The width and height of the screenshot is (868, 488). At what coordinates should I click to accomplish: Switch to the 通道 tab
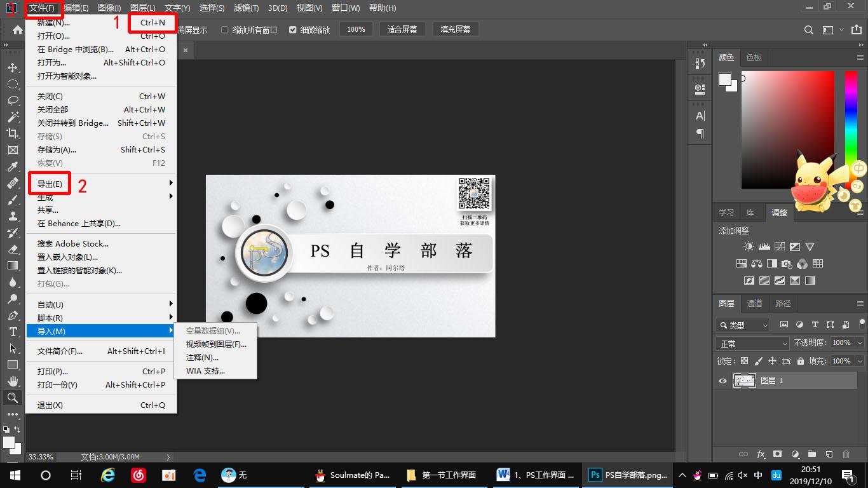(755, 303)
